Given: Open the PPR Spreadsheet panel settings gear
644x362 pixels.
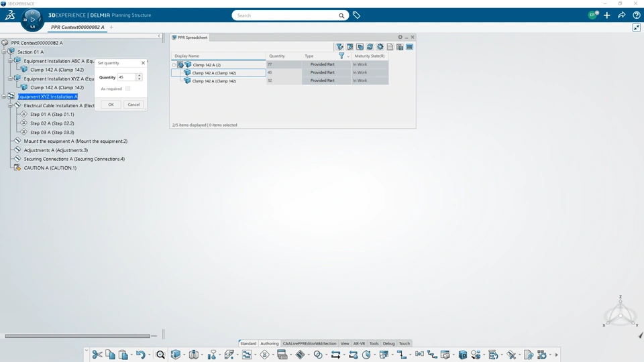Looking at the screenshot, I should coord(400,37).
